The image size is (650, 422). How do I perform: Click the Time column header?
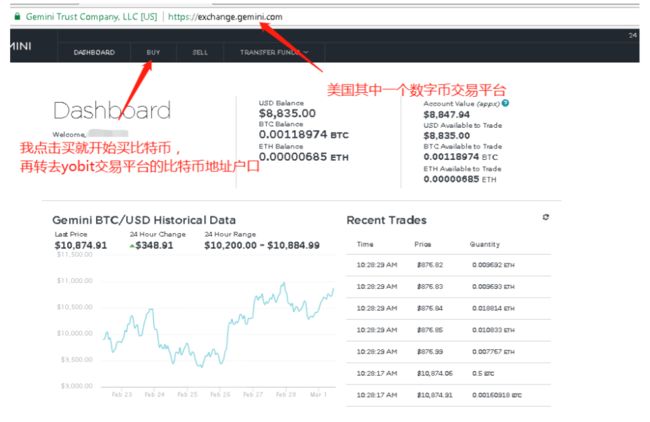tap(365, 244)
